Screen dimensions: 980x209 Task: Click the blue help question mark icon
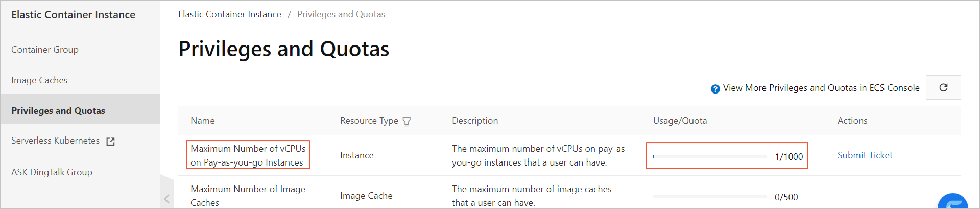pyautogui.click(x=715, y=89)
